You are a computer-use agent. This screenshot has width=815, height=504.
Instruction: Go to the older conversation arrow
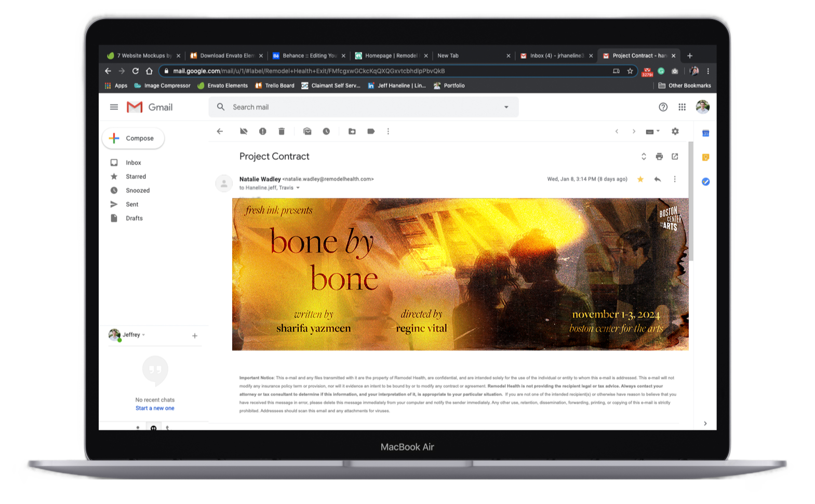click(x=634, y=131)
